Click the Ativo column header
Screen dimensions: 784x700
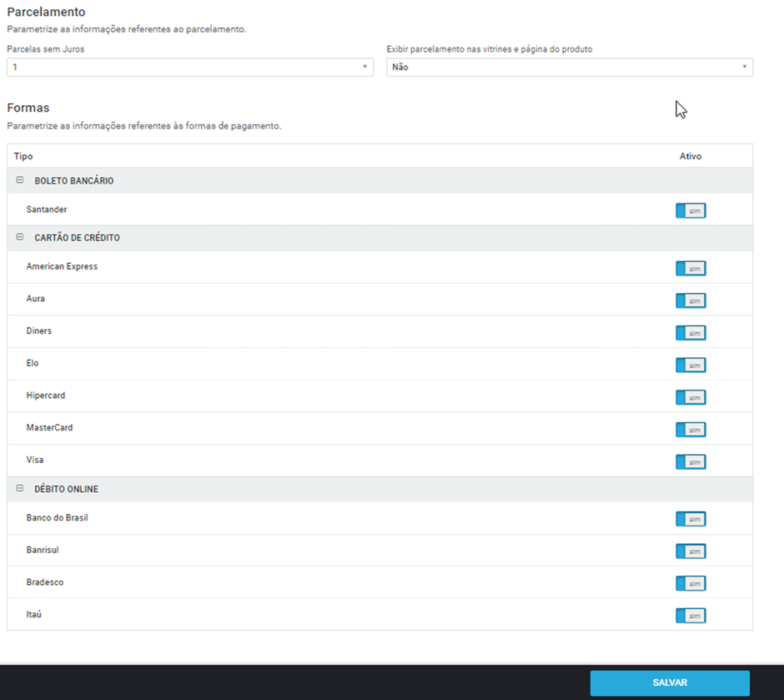tap(691, 156)
